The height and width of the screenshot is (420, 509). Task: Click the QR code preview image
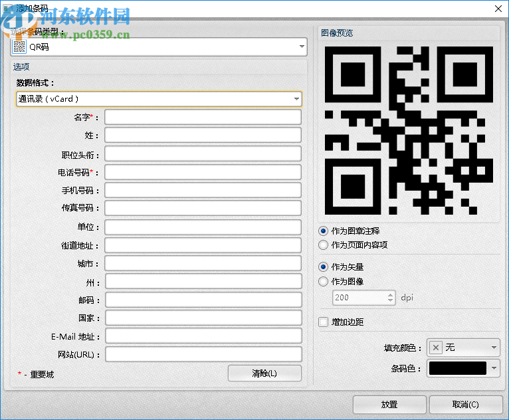409,130
